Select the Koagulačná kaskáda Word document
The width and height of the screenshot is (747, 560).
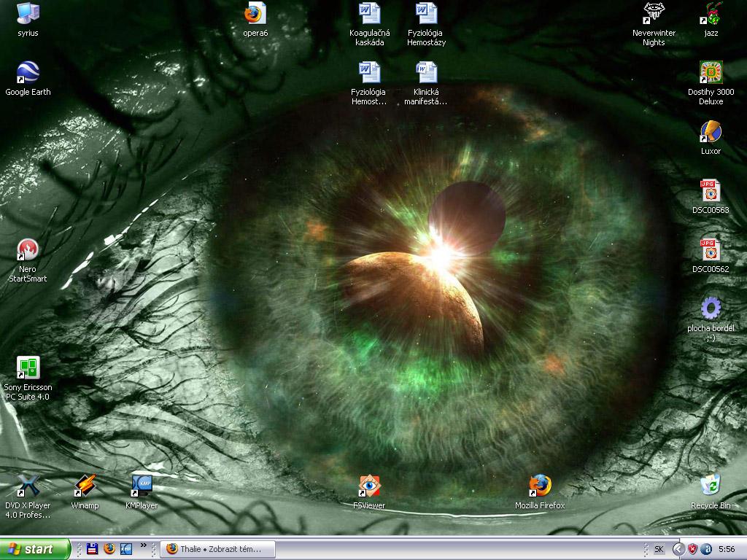tap(369, 14)
